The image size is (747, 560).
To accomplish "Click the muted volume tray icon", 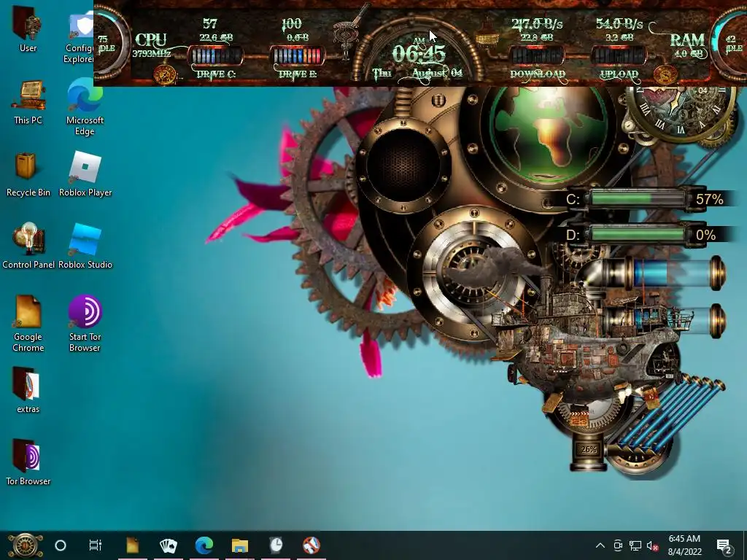I will (652, 545).
